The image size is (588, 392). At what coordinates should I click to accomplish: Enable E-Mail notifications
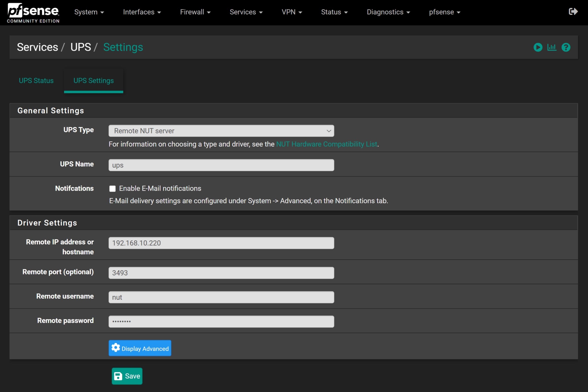point(113,188)
